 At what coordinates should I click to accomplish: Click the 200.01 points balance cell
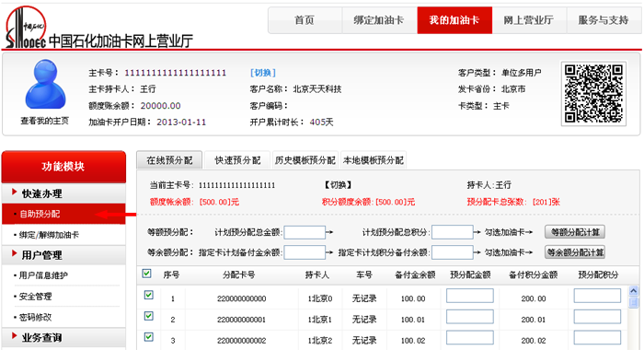534,320
